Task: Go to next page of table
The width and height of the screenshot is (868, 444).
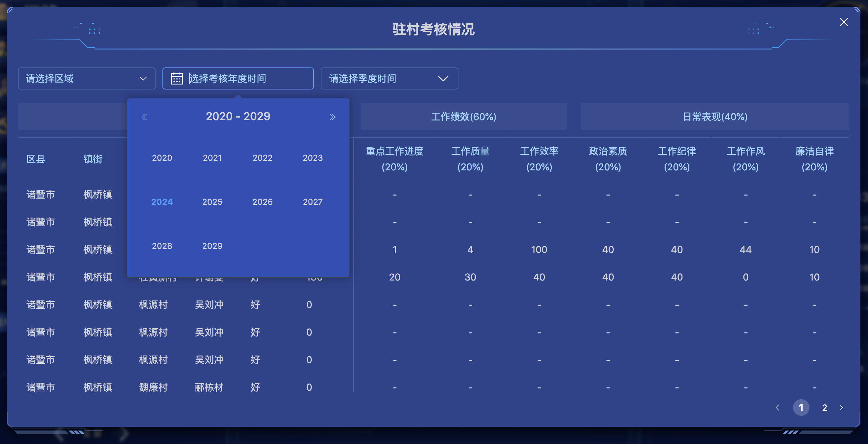Action: point(841,408)
